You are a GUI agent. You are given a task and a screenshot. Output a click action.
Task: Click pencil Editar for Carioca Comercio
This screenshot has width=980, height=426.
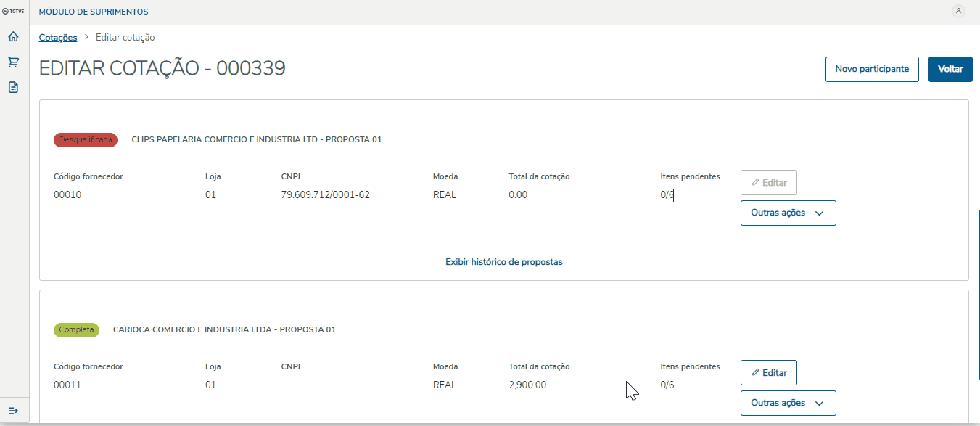[768, 372]
